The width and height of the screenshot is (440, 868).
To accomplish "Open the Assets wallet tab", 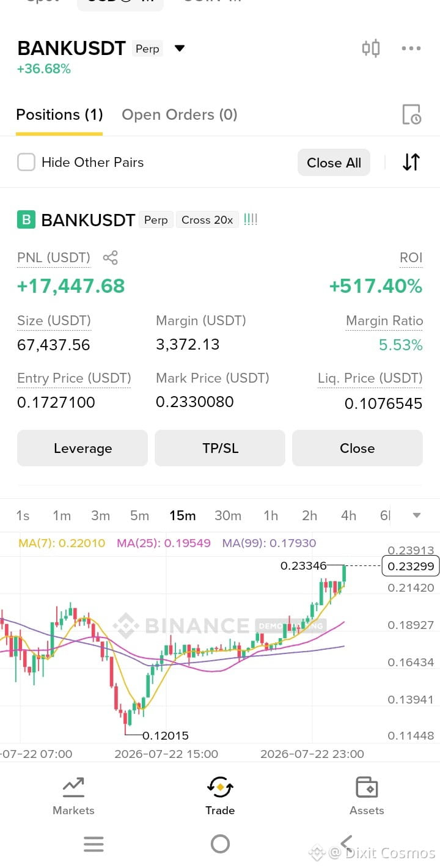I will click(x=367, y=796).
